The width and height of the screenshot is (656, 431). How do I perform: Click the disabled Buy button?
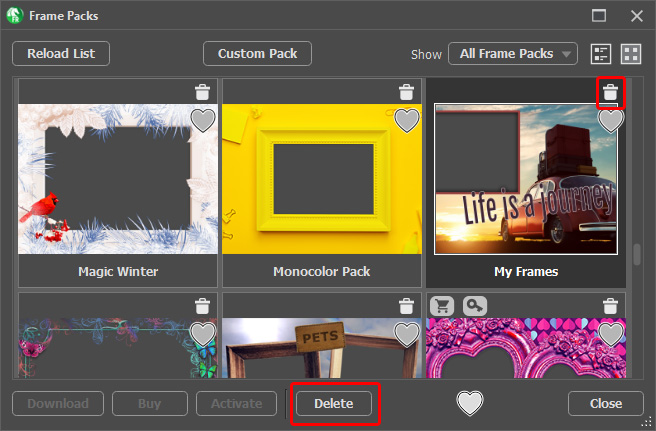[x=150, y=403]
